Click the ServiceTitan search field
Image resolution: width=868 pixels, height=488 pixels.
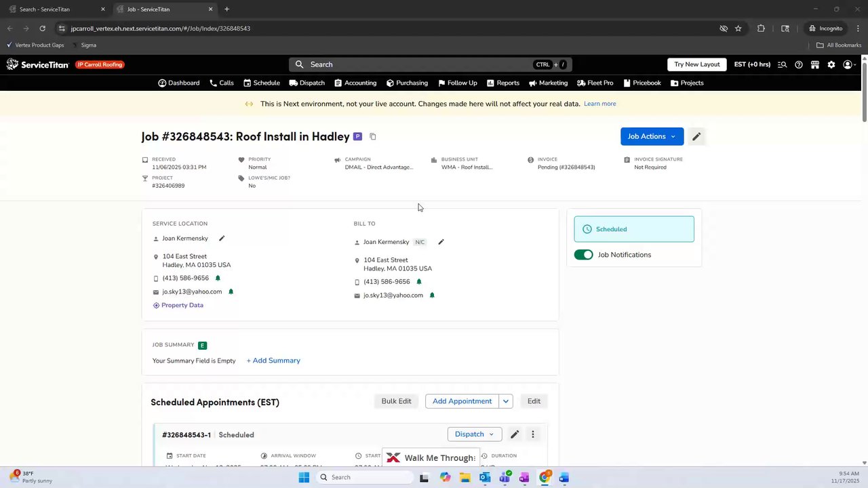click(x=431, y=64)
